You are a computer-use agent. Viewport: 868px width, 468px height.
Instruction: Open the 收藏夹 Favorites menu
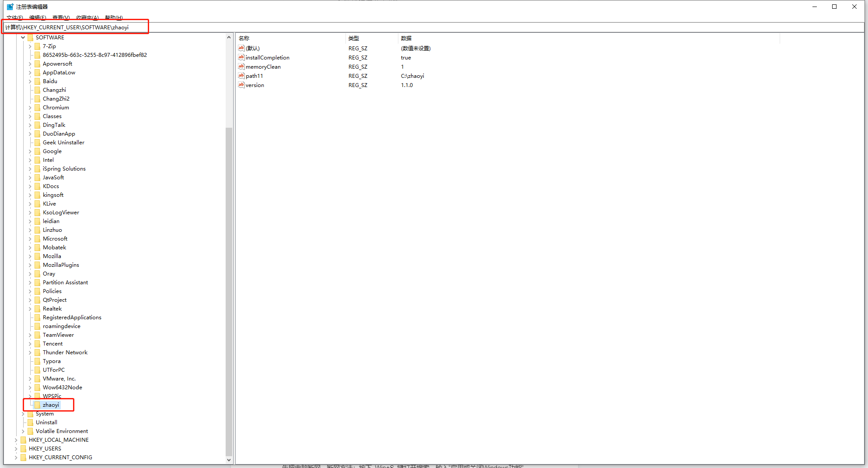click(87, 17)
